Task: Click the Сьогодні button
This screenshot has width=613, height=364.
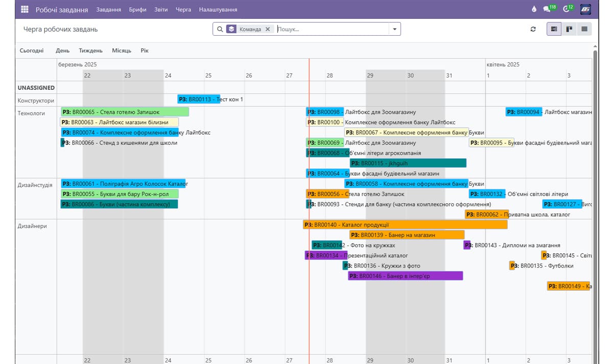Action: tap(32, 51)
